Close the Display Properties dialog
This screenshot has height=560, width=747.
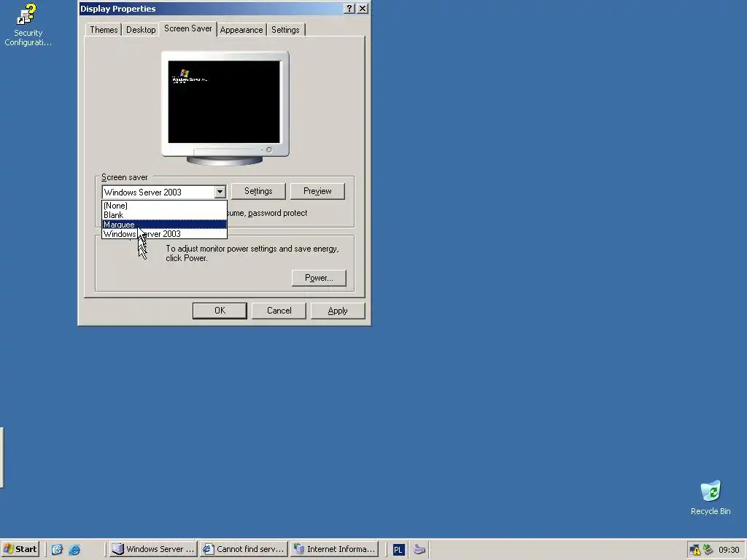pyautogui.click(x=363, y=9)
